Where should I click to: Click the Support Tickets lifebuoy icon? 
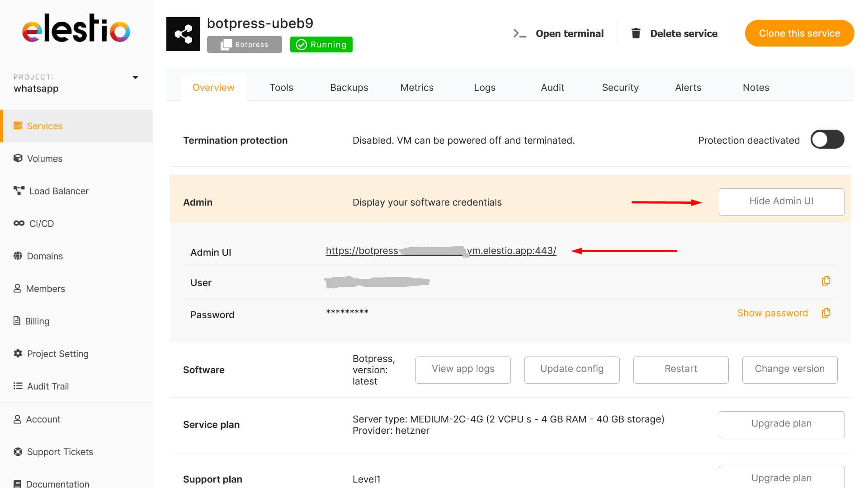(18, 451)
